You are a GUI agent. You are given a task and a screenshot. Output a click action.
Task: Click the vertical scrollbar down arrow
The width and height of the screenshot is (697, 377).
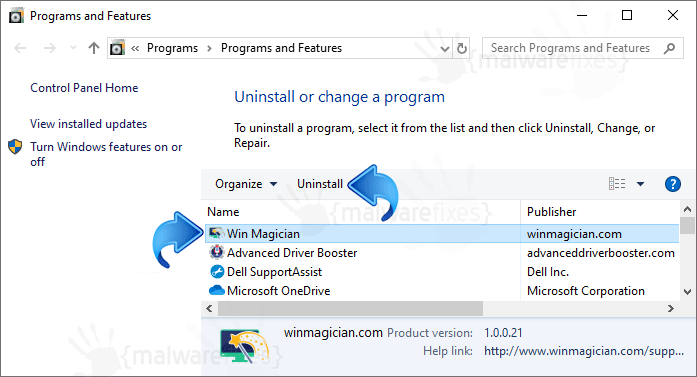[x=687, y=292]
